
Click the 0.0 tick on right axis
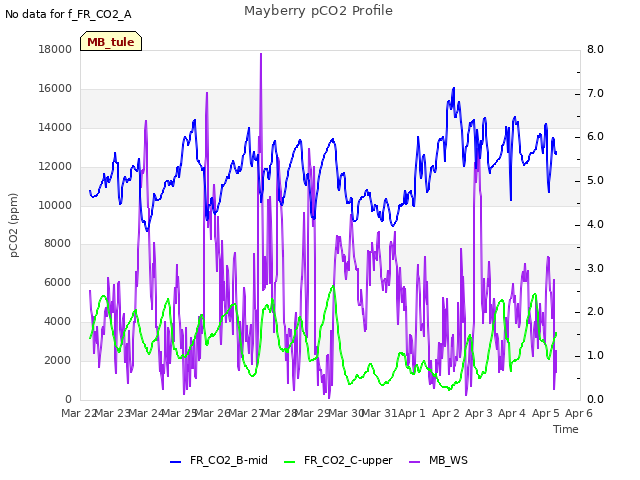[595, 400]
